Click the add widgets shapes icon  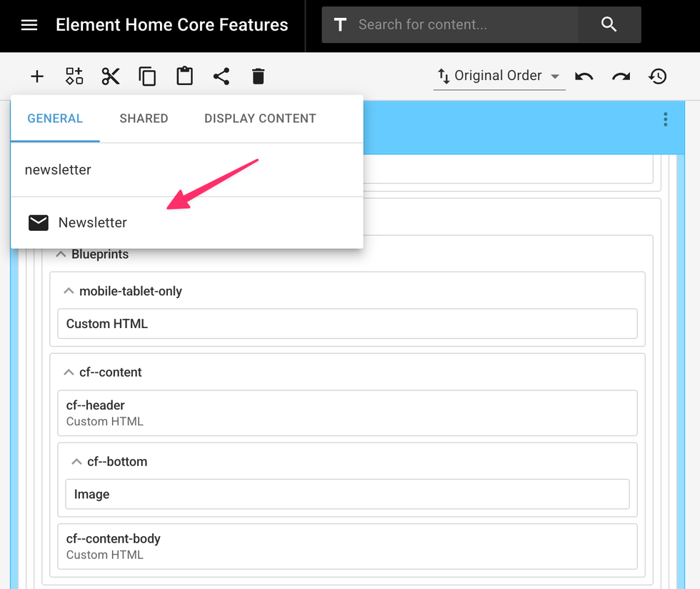tap(74, 76)
